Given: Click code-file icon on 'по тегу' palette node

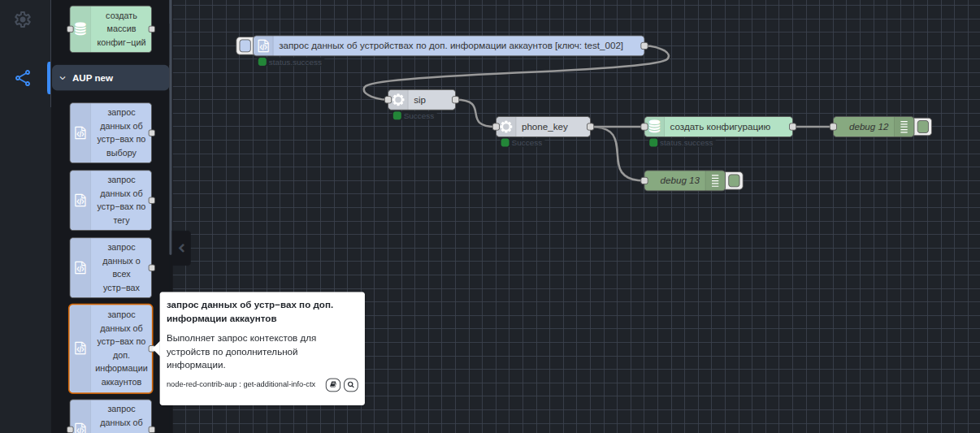Looking at the screenshot, I should pos(80,200).
